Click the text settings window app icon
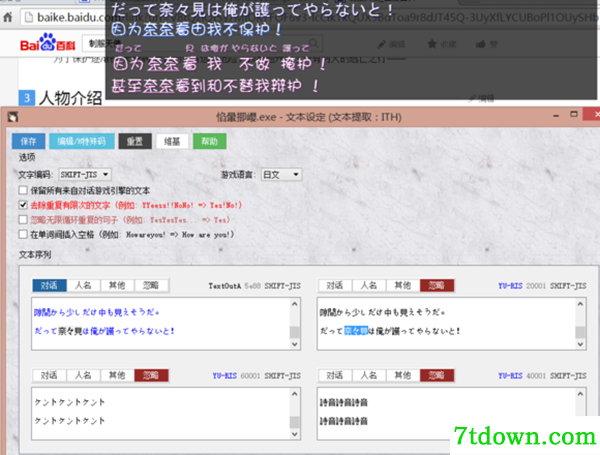This screenshot has height=455, width=600. pyautogui.click(x=13, y=117)
